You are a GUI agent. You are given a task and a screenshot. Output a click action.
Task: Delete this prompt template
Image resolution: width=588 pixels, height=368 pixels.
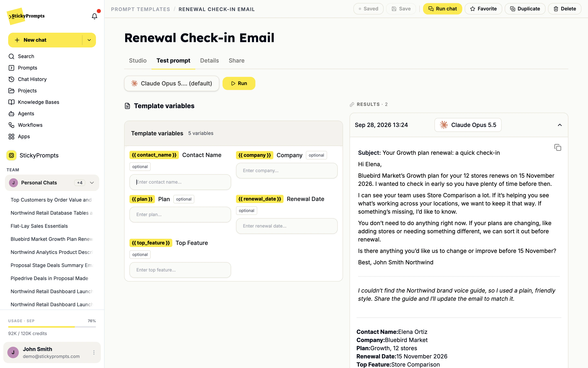(565, 9)
